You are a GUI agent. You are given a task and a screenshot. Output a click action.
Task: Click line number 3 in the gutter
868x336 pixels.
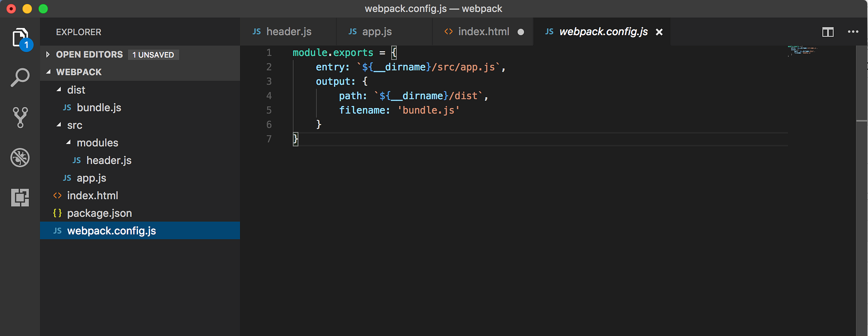point(269,81)
